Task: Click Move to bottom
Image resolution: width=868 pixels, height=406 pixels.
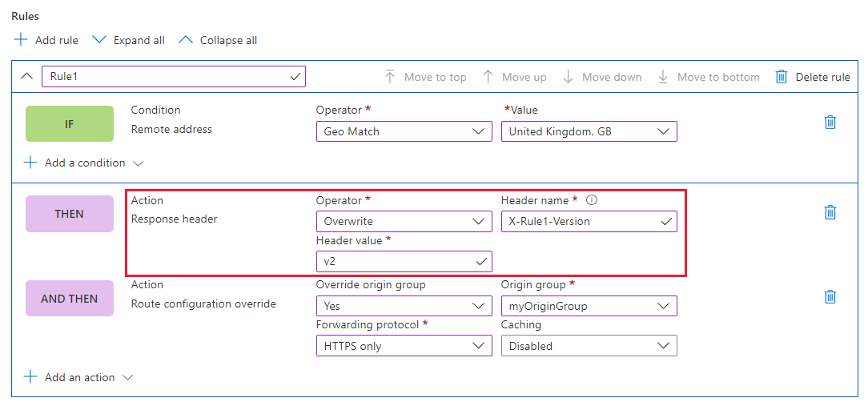Action: click(x=708, y=77)
